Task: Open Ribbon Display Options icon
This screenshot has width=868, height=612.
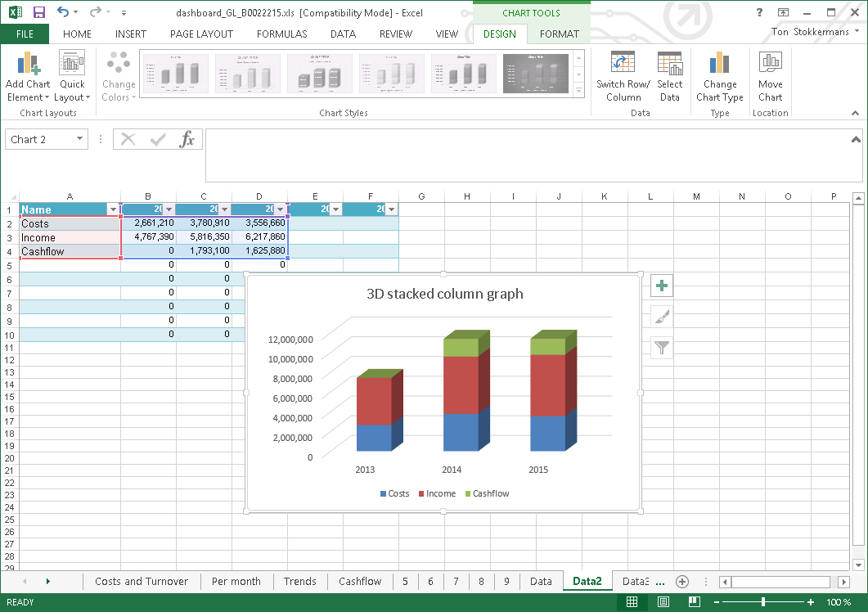Action: [783, 12]
